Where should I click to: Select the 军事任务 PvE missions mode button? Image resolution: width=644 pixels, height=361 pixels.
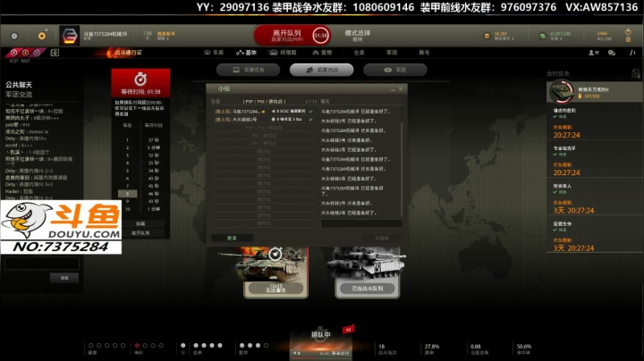point(248,71)
